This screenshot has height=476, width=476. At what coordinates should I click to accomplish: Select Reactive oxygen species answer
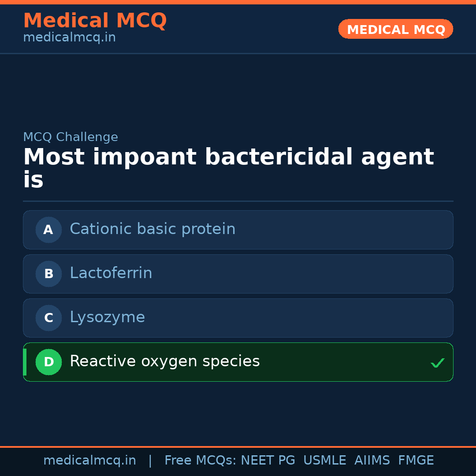(x=165, y=361)
